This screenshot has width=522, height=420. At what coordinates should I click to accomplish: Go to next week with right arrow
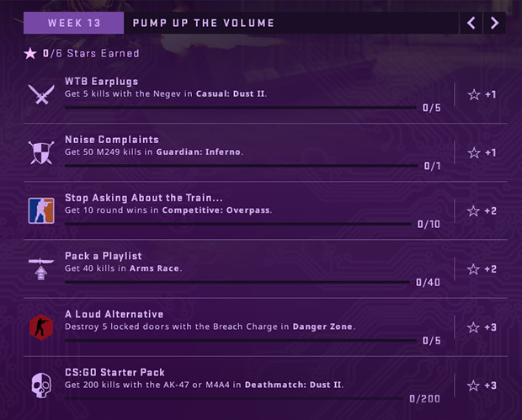tap(495, 23)
